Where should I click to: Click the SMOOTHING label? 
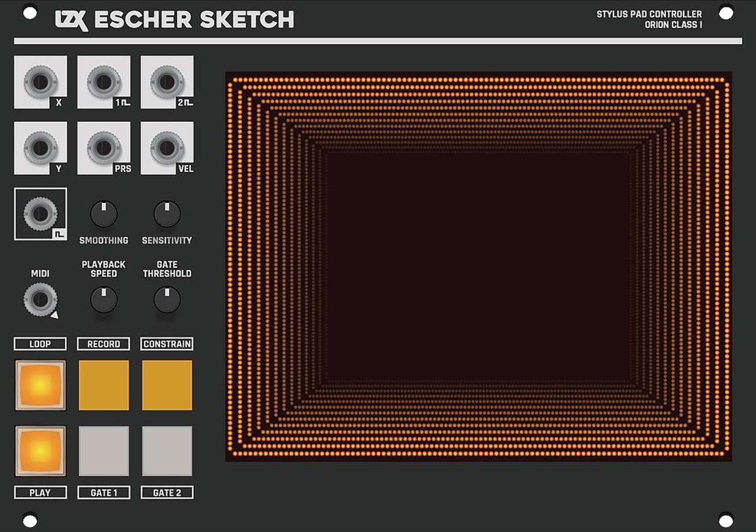pyautogui.click(x=104, y=241)
